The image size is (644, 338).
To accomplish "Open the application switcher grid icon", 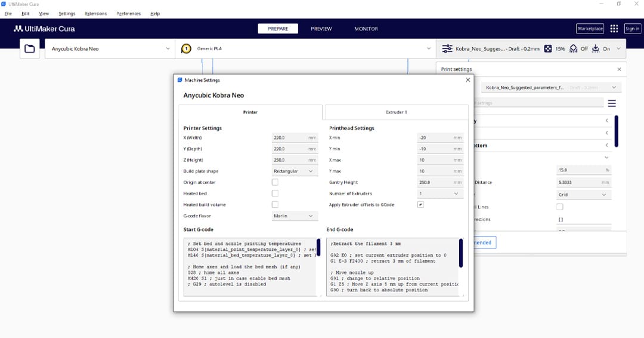I will pos(614,29).
